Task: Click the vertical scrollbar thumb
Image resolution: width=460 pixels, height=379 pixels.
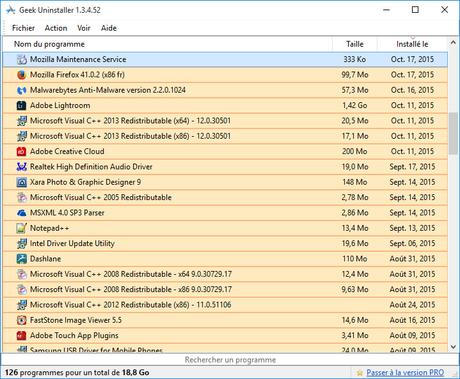Action: click(x=453, y=133)
